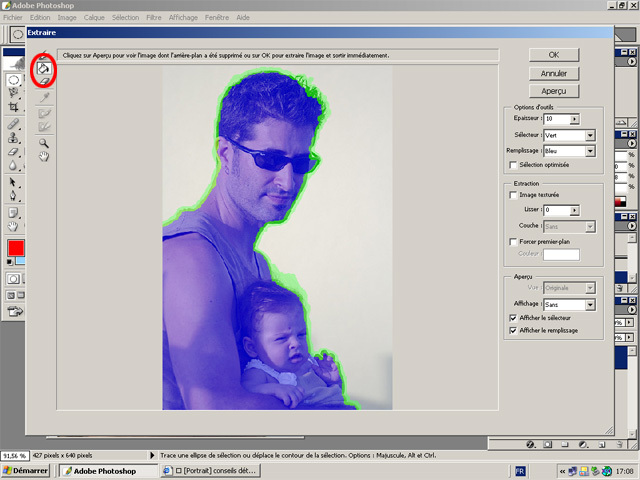
Task: Choose the Hand tool in Extraire dialog
Action: 44,156
